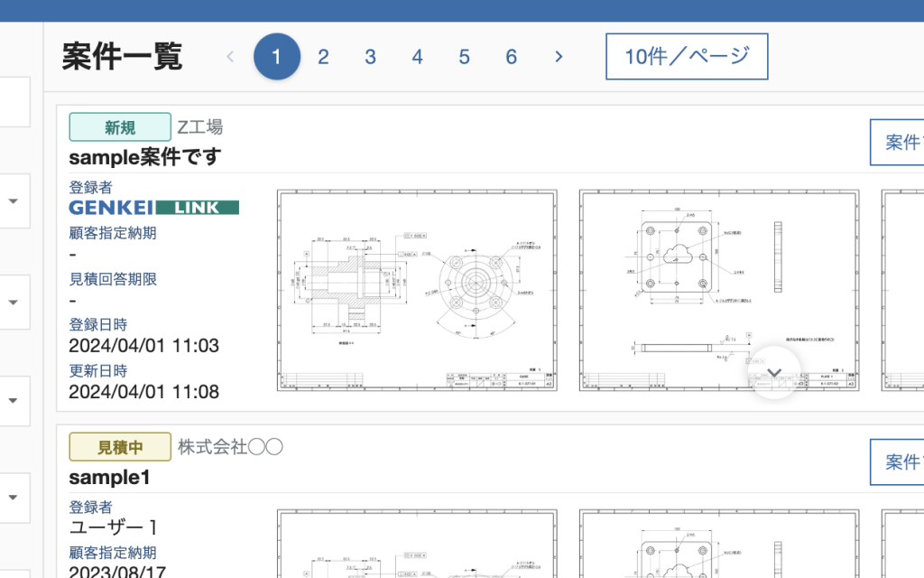
Task: Click the 見積回答期限 label
Action: click(113, 279)
